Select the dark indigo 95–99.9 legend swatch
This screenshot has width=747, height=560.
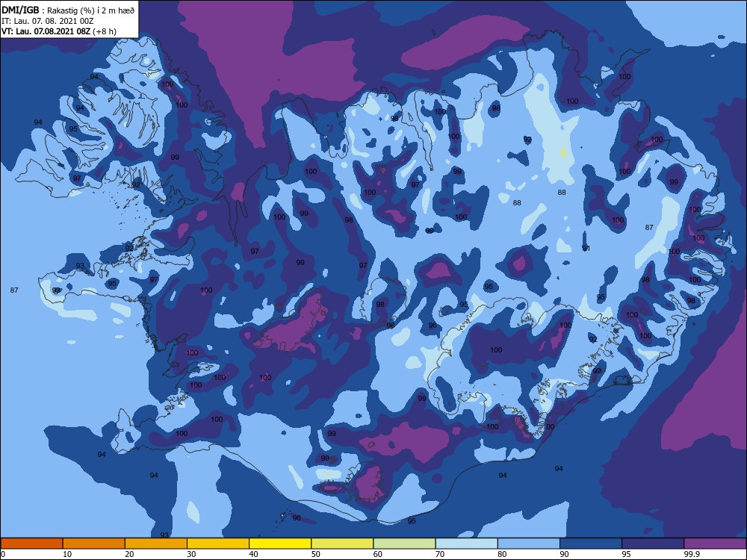coord(653,544)
